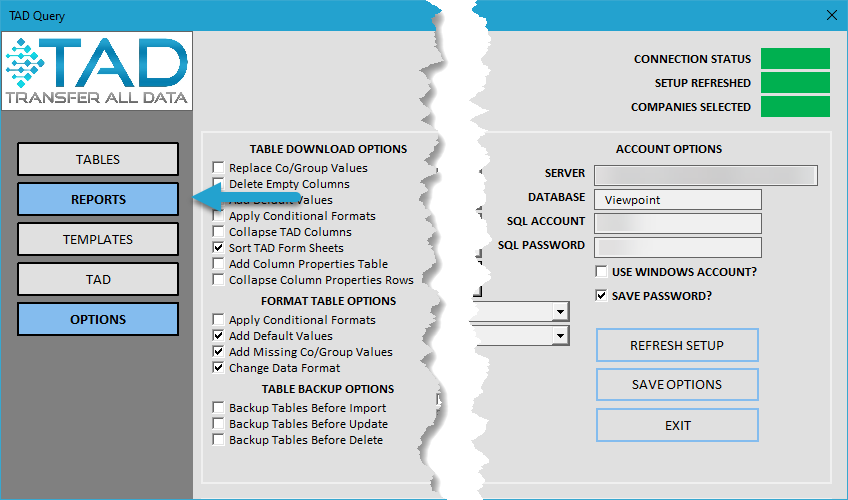Click the CONNECTION STATUS label

click(692, 59)
